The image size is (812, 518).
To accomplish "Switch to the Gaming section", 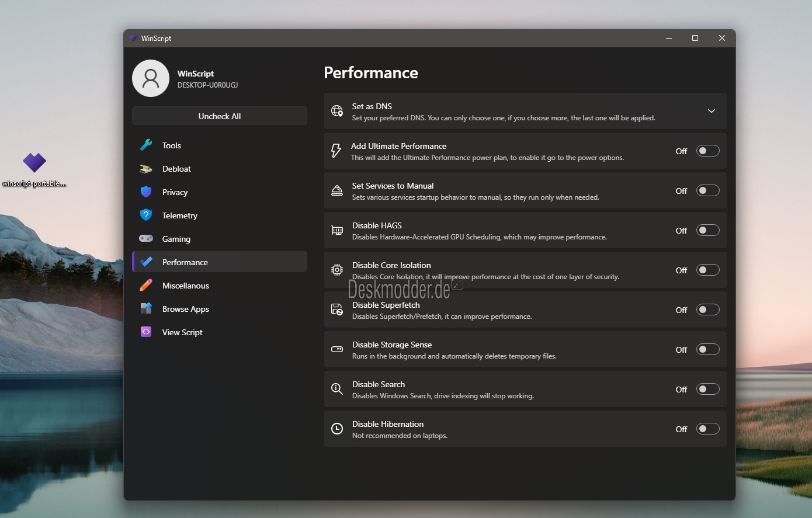I will pos(220,239).
